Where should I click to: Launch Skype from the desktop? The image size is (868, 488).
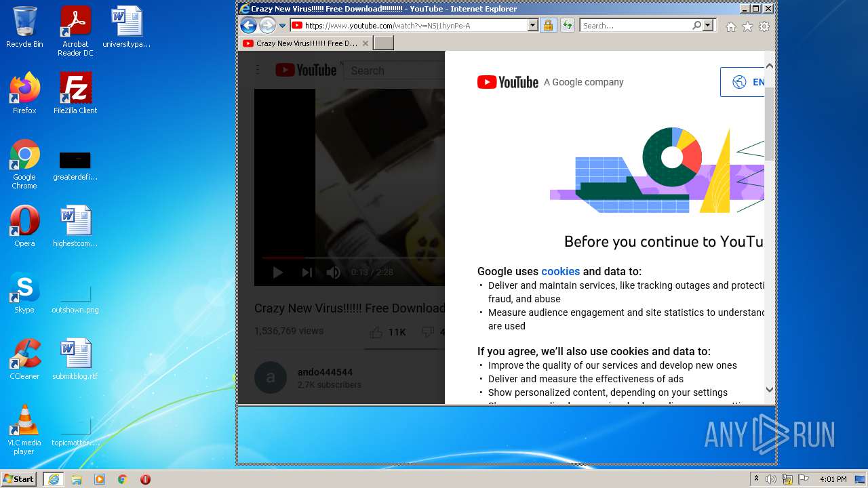(x=24, y=293)
